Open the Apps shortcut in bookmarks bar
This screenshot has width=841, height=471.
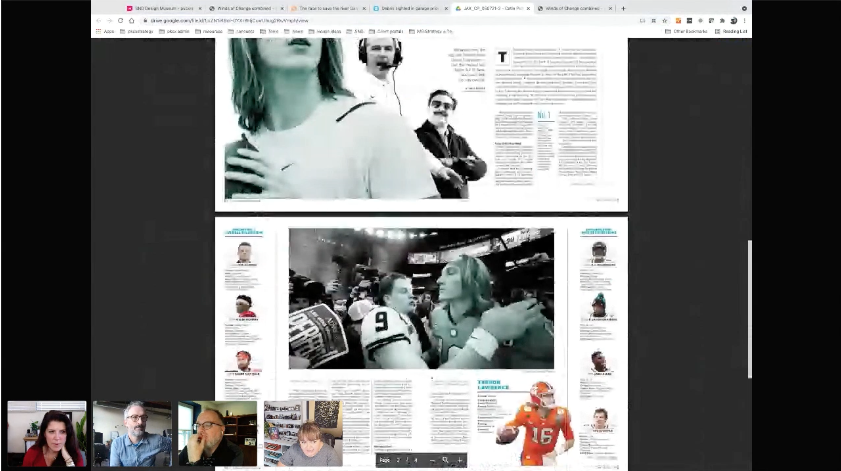point(104,31)
